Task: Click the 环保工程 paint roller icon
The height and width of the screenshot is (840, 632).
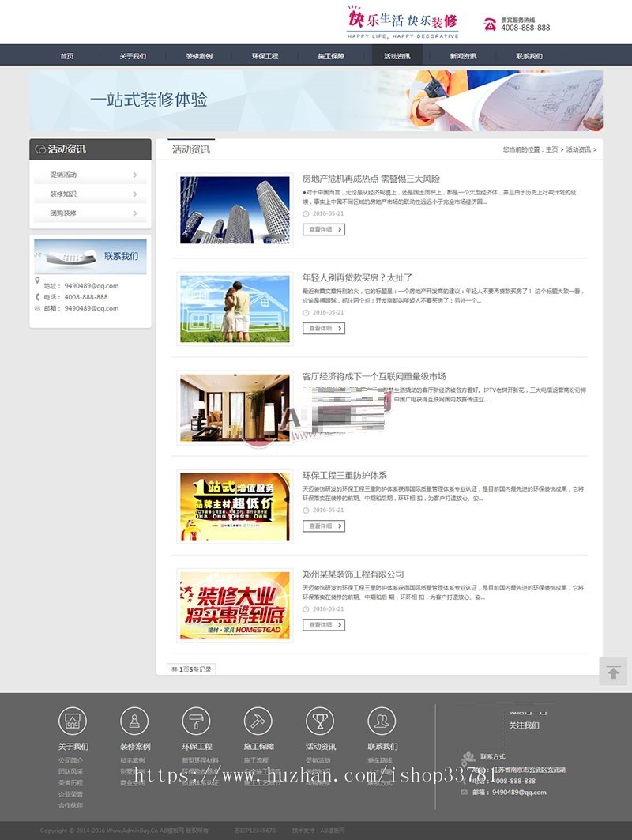Action: click(197, 721)
